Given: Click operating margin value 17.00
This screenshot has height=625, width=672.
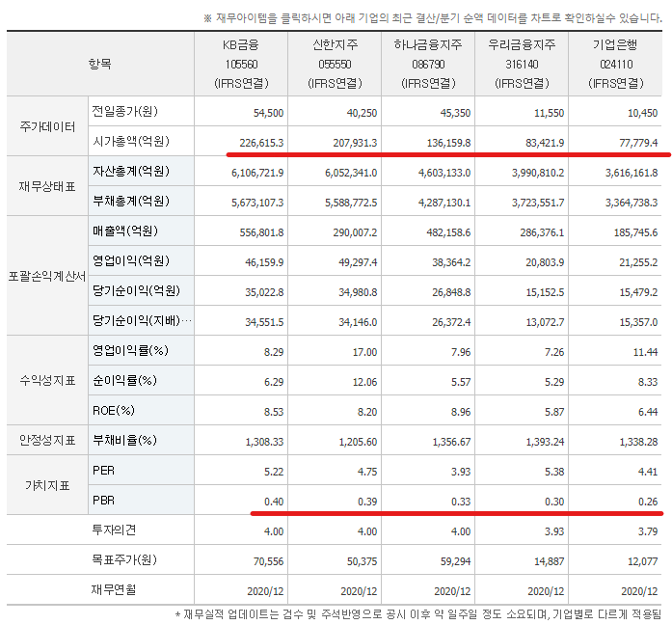Looking at the screenshot, I should pyautogui.click(x=364, y=352).
